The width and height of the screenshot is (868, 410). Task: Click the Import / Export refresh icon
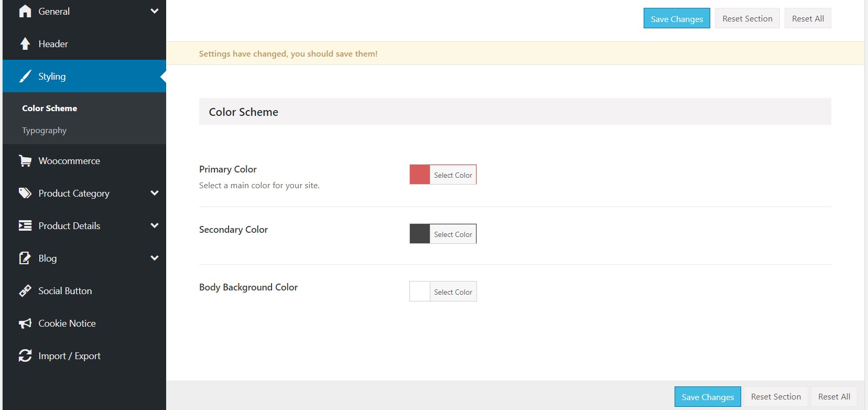click(25, 356)
